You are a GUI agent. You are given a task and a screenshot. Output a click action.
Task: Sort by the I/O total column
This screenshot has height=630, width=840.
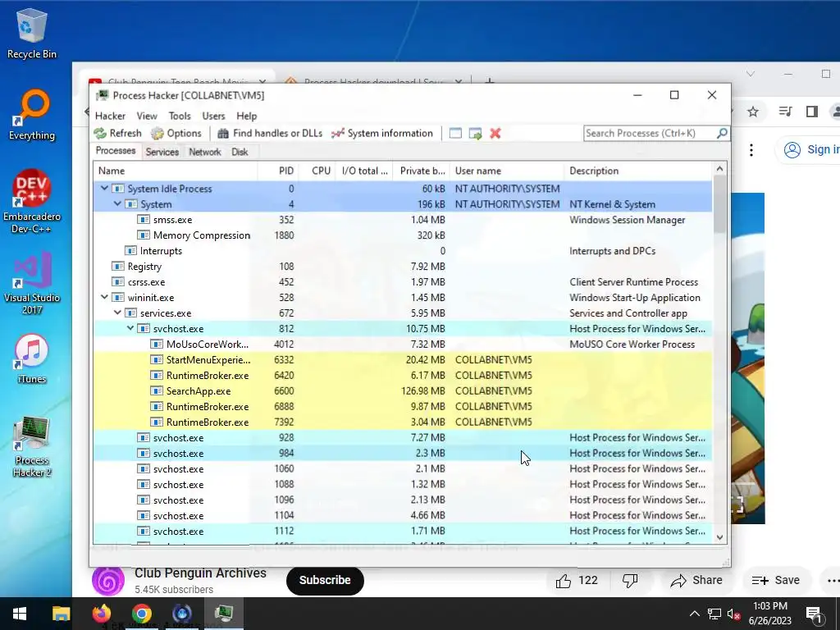point(364,171)
